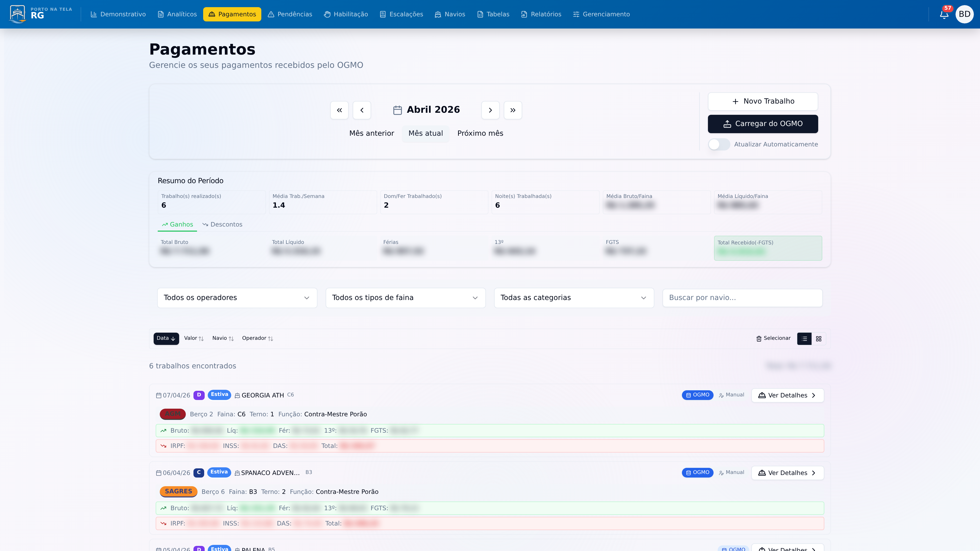This screenshot has height=551, width=980.
Task: Jump back with the double-left chevron
Action: (x=339, y=110)
